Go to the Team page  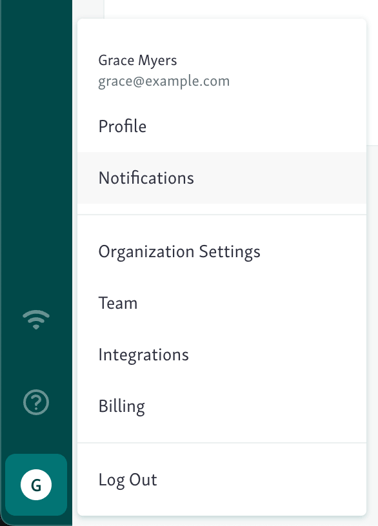point(222,303)
